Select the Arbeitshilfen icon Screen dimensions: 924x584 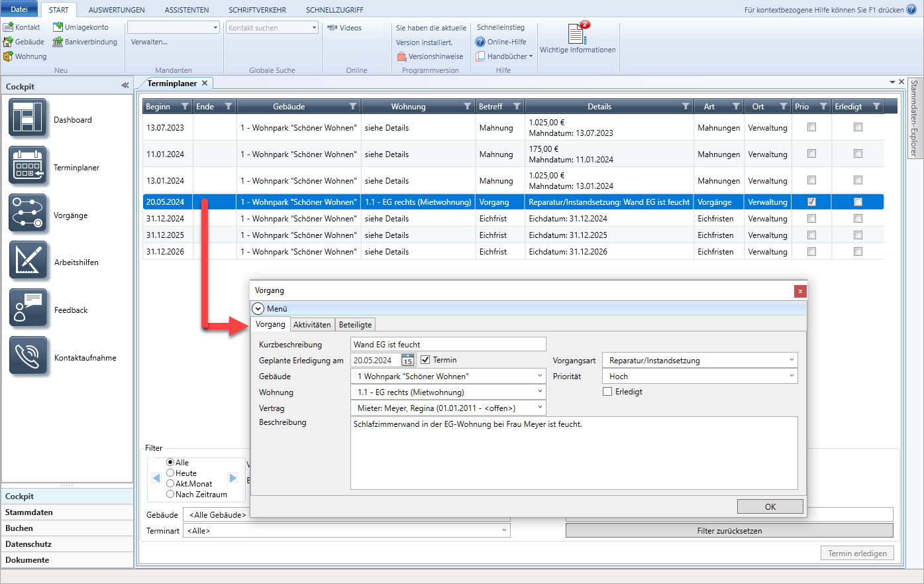tap(28, 261)
